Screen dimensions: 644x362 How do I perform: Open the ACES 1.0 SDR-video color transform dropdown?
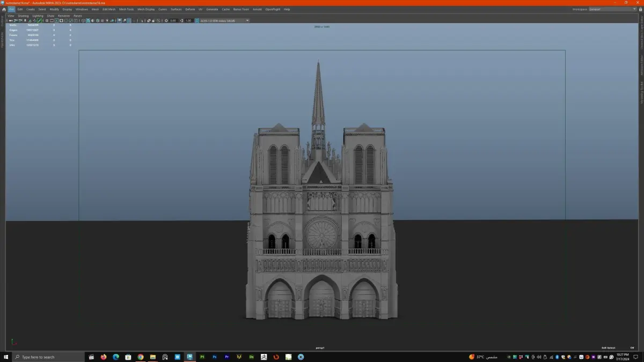click(x=225, y=20)
